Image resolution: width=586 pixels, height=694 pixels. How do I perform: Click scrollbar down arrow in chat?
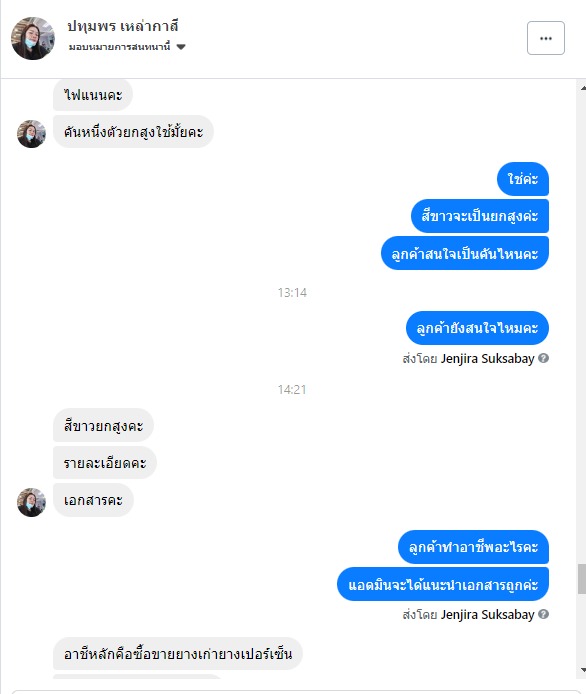[582, 670]
